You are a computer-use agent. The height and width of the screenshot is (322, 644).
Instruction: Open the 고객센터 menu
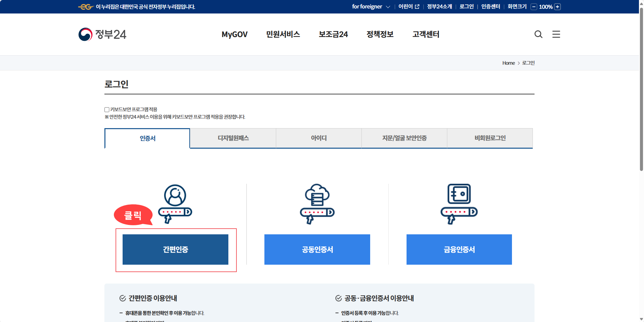(x=426, y=34)
